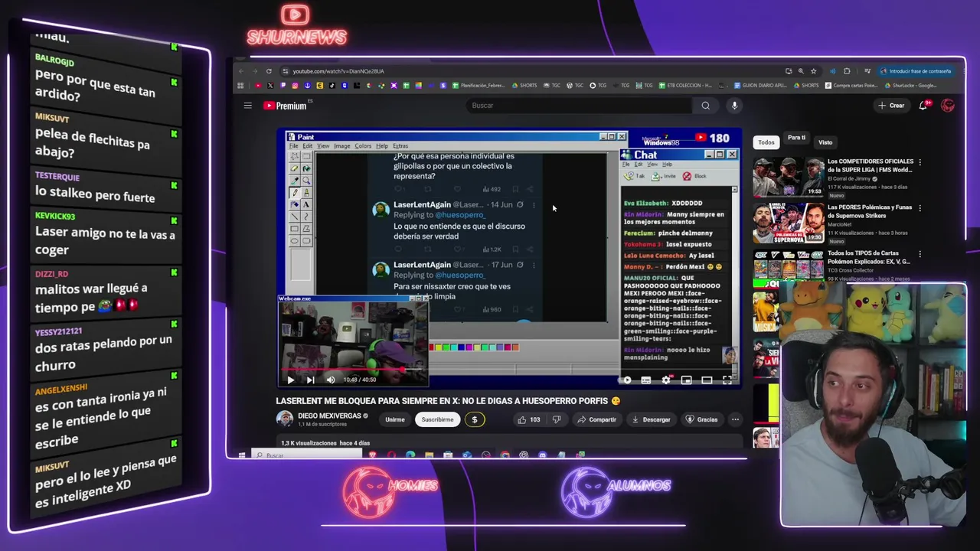This screenshot has height=551, width=980.
Task: Open Microsoft Edge from the taskbar
Action: click(410, 455)
